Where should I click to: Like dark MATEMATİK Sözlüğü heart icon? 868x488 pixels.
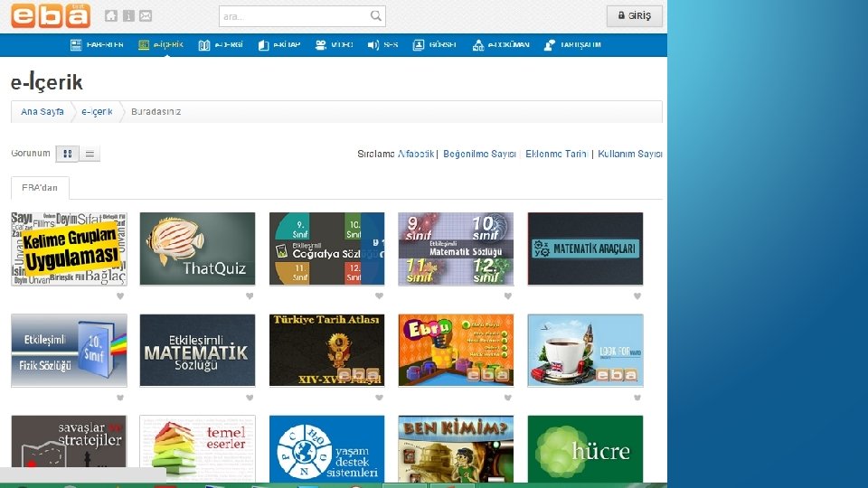[250, 398]
